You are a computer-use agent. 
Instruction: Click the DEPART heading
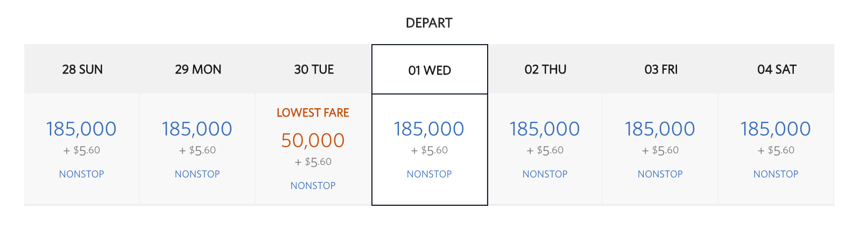[x=429, y=23]
